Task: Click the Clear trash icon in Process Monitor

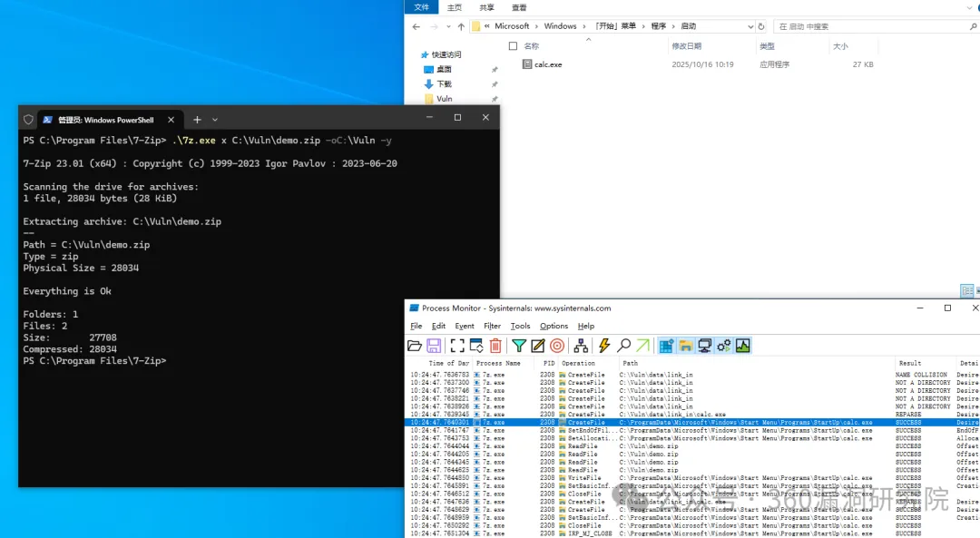Action: click(x=495, y=346)
